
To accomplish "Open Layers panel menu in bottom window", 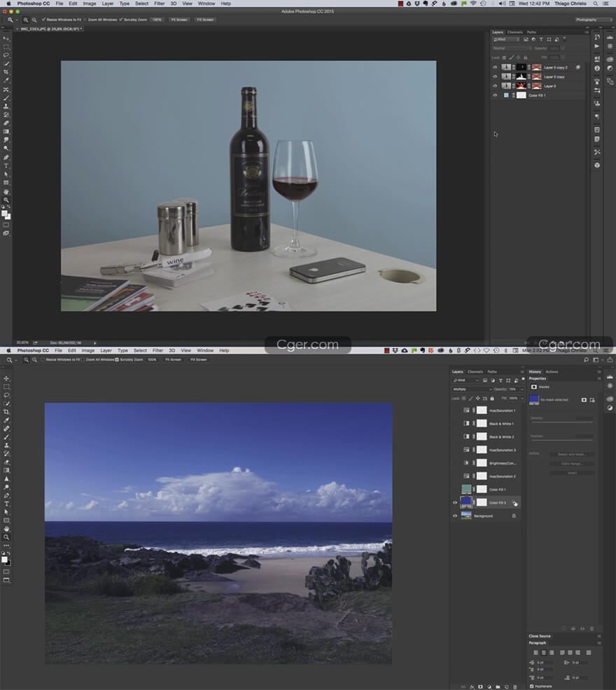I will pos(522,372).
